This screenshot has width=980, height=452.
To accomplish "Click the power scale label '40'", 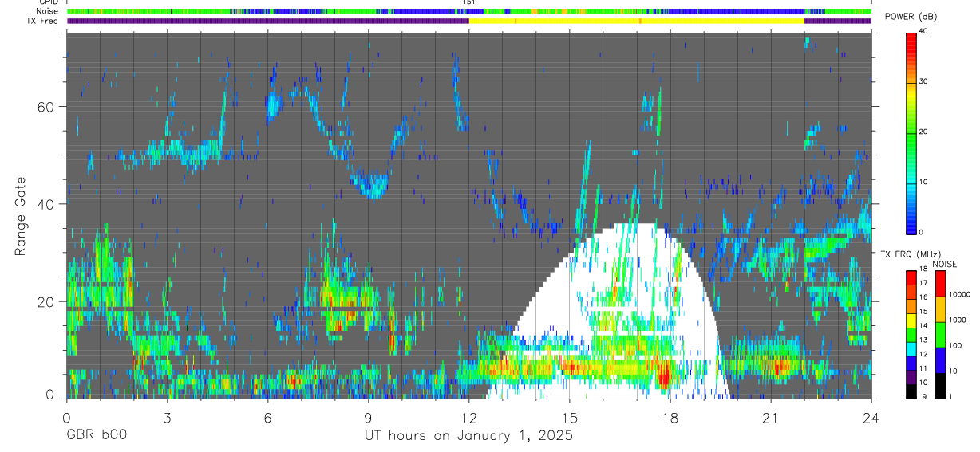I will [x=924, y=32].
